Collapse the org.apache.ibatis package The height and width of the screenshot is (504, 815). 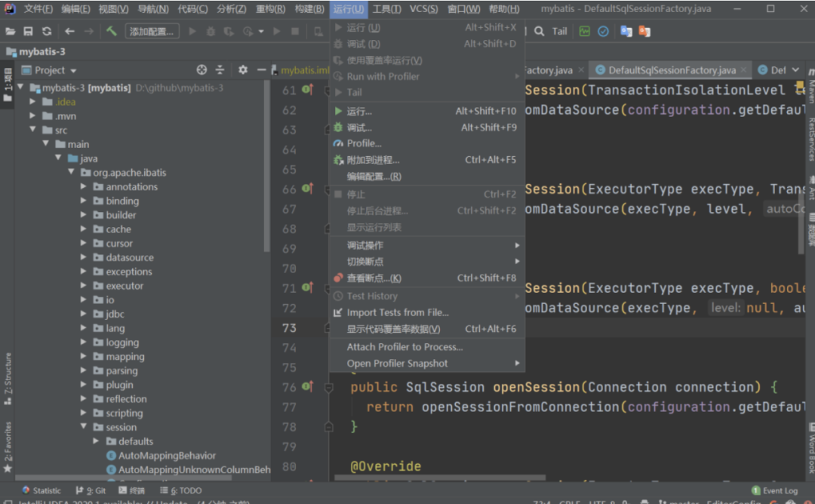click(x=71, y=172)
